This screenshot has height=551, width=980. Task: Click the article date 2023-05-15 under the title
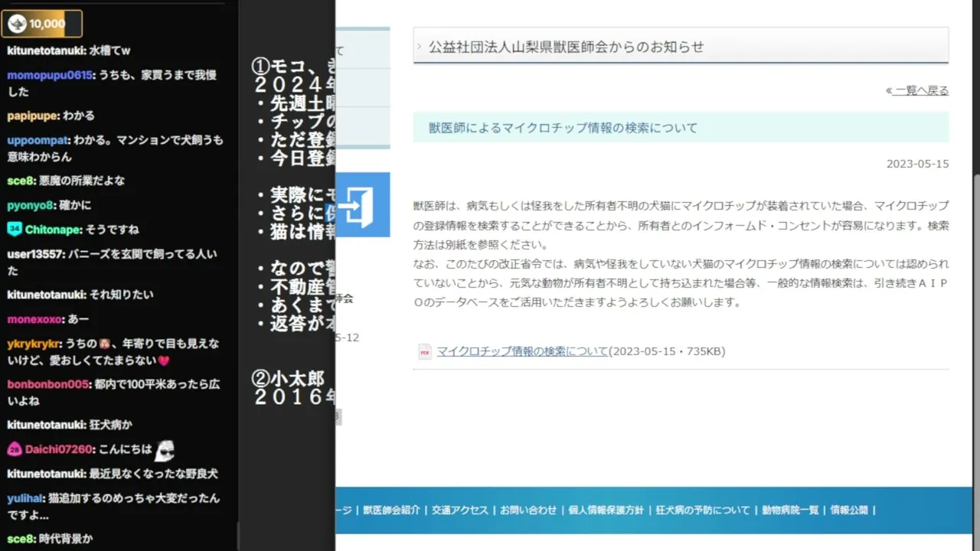tap(917, 164)
